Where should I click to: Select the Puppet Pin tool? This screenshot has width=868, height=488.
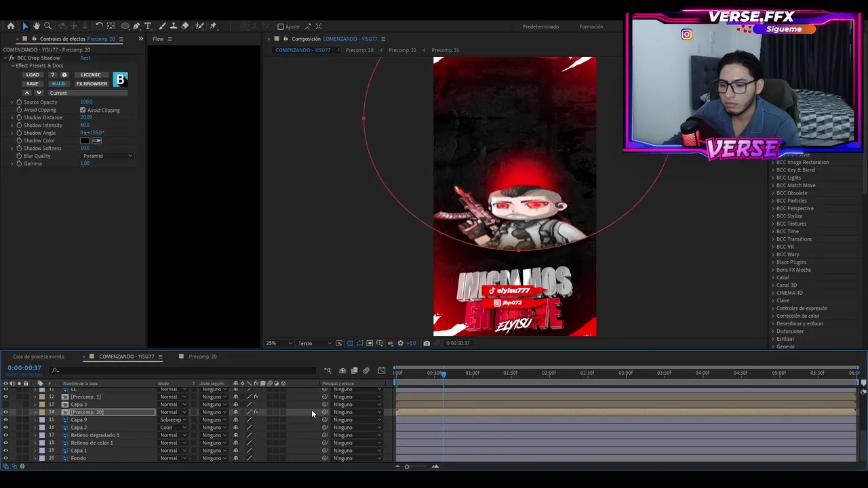(x=213, y=26)
